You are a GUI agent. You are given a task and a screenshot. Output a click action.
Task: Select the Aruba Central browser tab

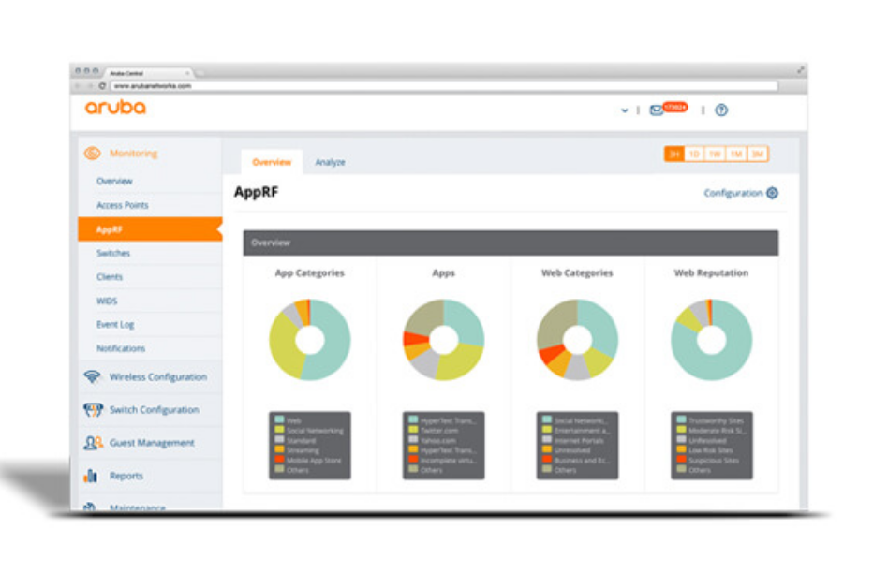click(x=146, y=73)
